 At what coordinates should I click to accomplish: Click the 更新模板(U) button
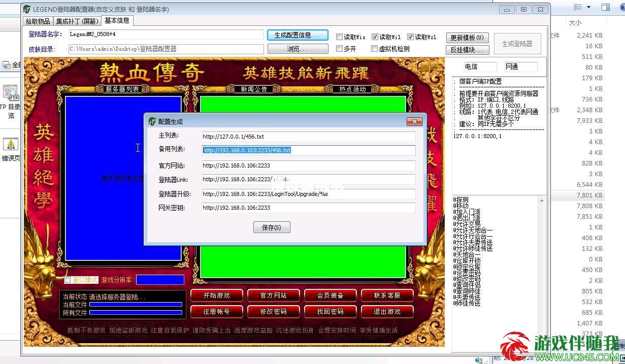467,38
